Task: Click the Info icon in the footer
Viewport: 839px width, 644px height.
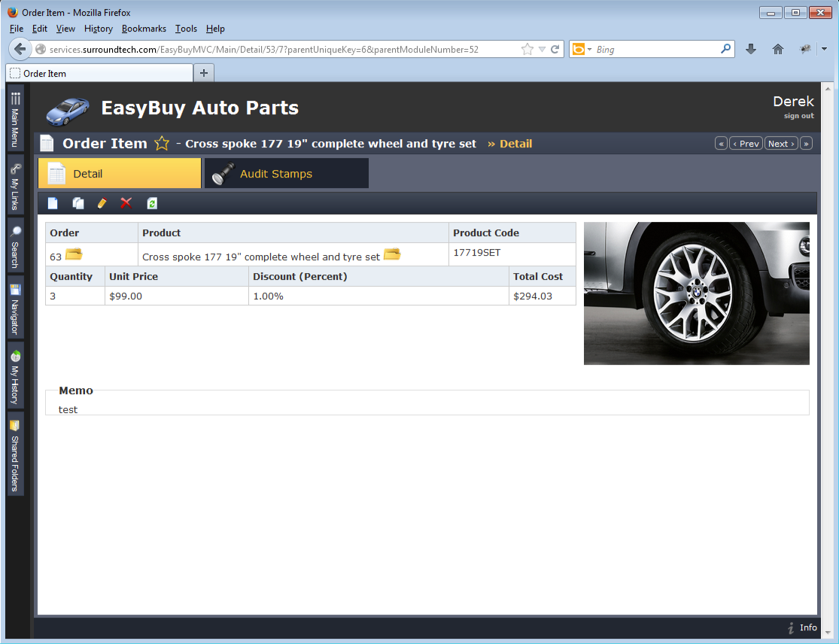Action: pyautogui.click(x=791, y=628)
